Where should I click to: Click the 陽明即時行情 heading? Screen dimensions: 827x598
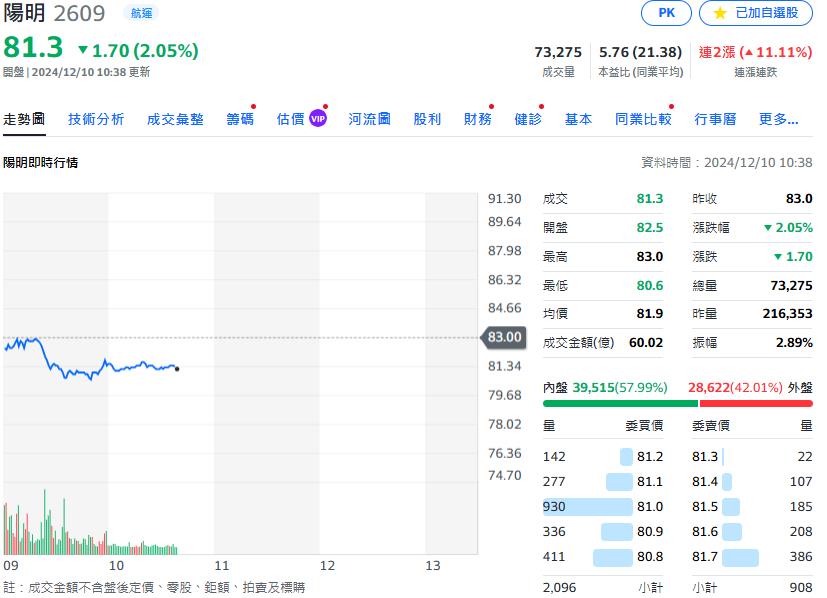point(41,163)
